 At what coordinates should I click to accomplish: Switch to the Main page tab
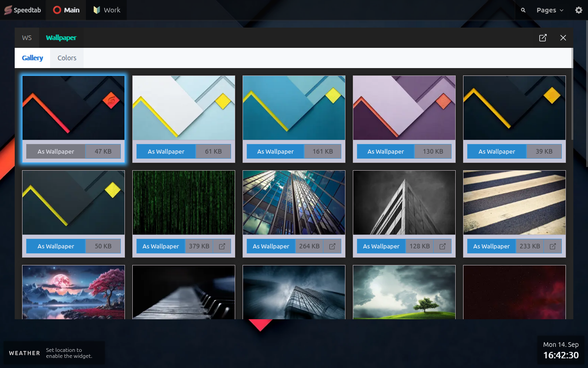click(66, 10)
